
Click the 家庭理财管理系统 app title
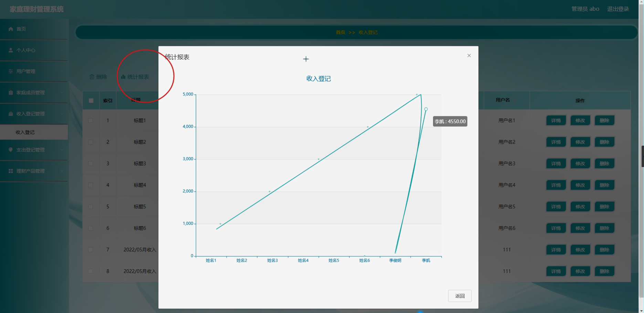(37, 9)
